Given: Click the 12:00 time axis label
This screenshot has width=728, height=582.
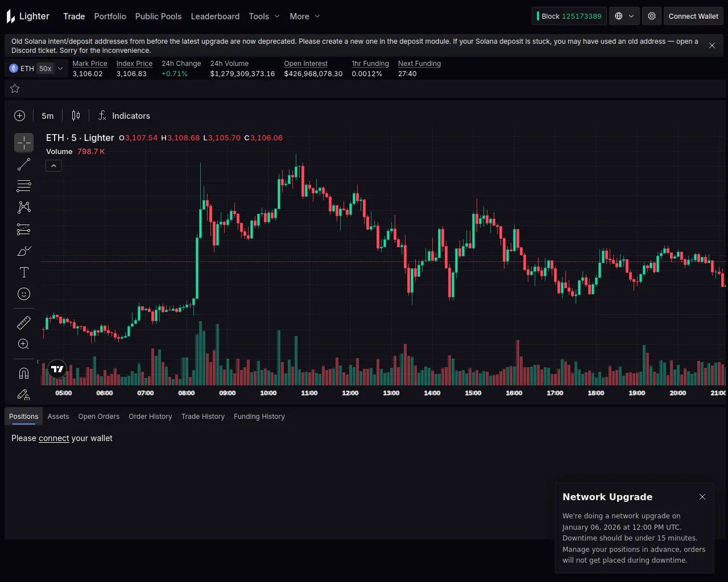Looking at the screenshot, I should 350,393.
